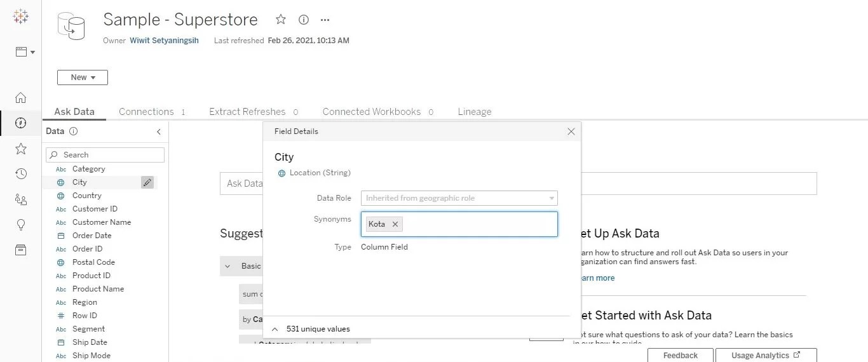Image resolution: width=868 pixels, height=362 pixels.
Task: Edit the City field with pencil icon
Action: (x=147, y=182)
